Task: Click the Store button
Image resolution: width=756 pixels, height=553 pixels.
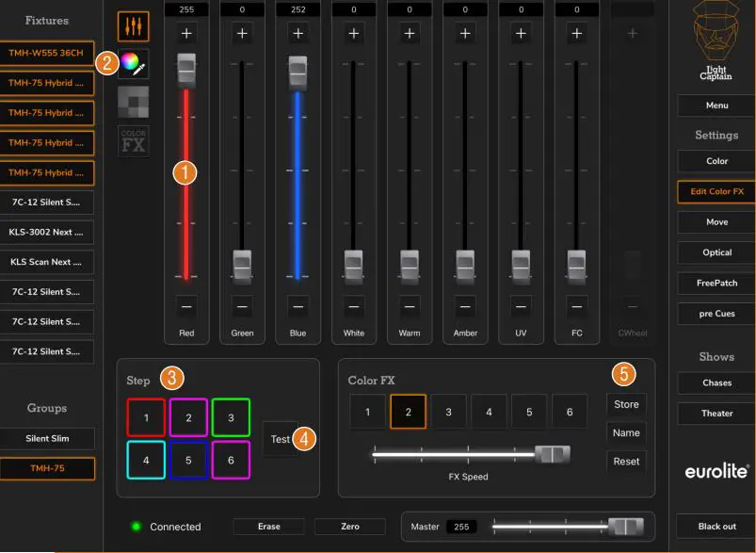Action: 626,404
